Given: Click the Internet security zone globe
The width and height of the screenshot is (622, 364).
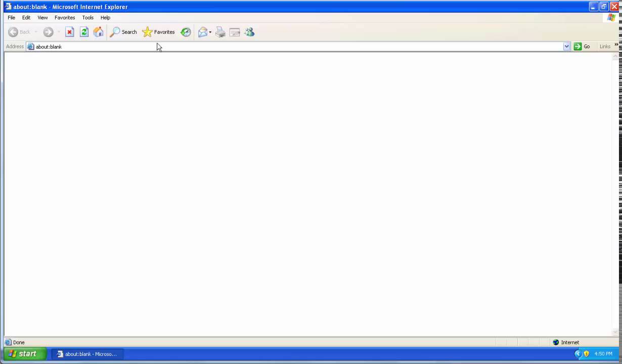Looking at the screenshot, I should pos(556,342).
